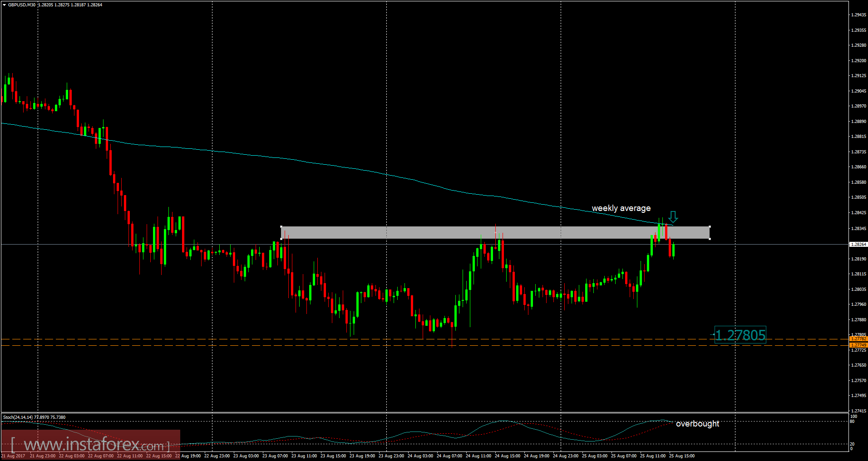Click the '23 Aug 23:00' time axis label
This screenshot has height=461, width=868.
point(391,456)
